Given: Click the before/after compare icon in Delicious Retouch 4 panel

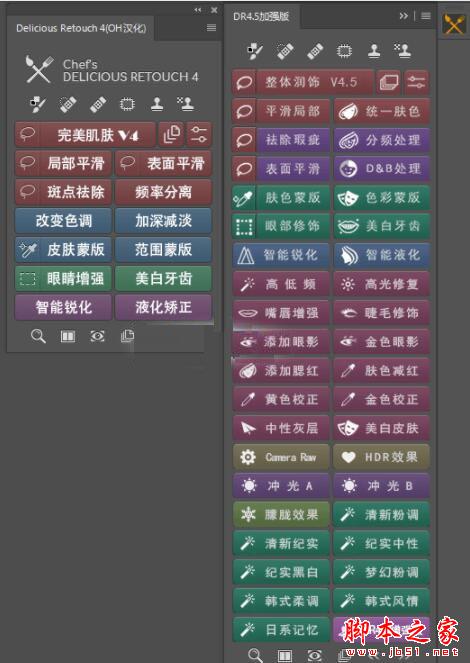Looking at the screenshot, I should (68, 336).
